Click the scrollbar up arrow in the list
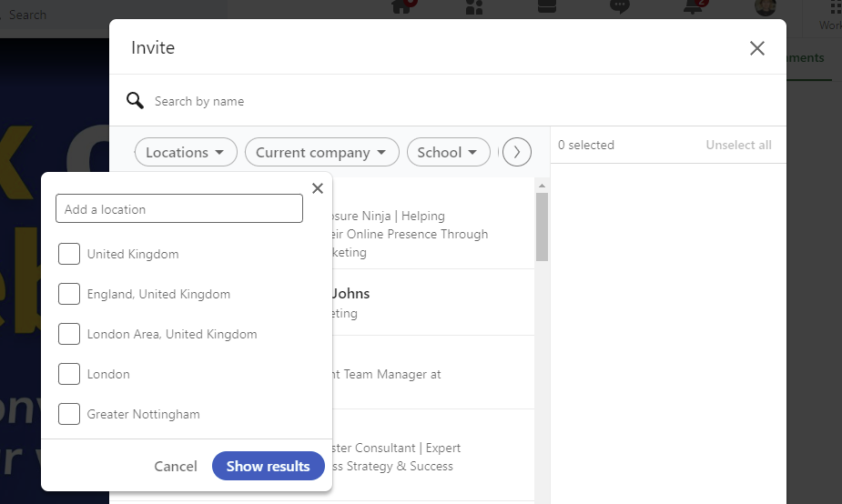Image resolution: width=842 pixels, height=504 pixels. pyautogui.click(x=542, y=186)
